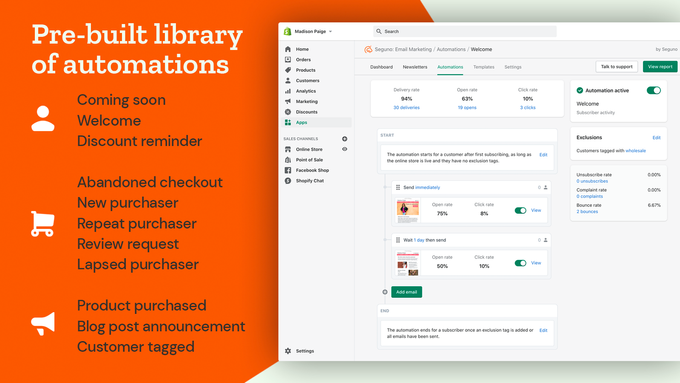Add a sales channel with the plus icon
Image resolution: width=680 pixels, height=383 pixels.
(344, 139)
